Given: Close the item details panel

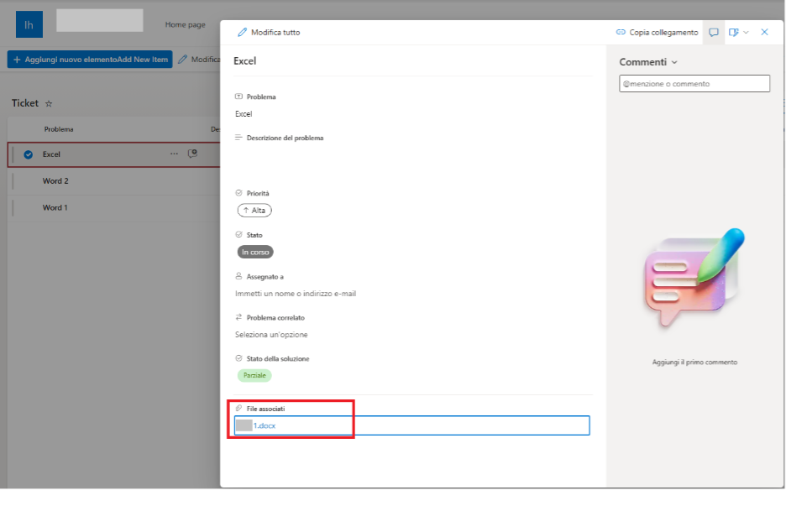Looking at the screenshot, I should [764, 32].
